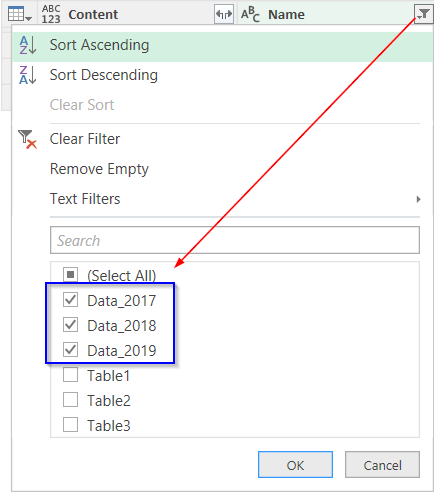Choose Sort Descending from the menu
This screenshot has width=434, height=492.
click(104, 75)
